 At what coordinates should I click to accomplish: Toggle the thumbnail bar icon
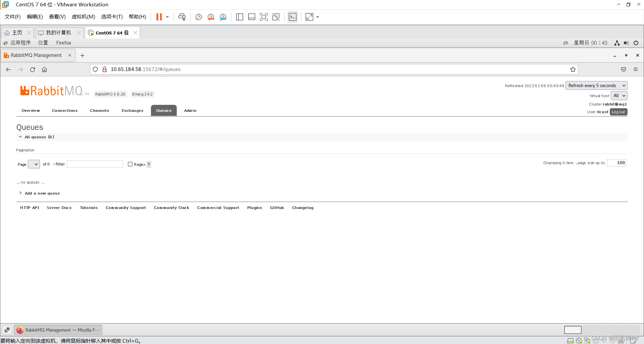coord(252,17)
